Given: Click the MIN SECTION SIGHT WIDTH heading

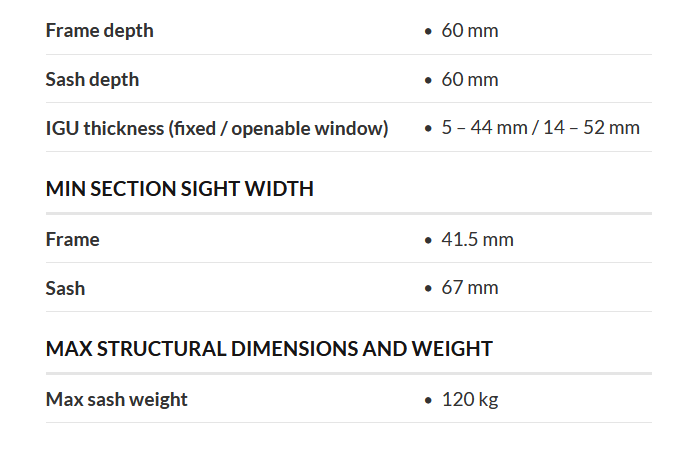Looking at the screenshot, I should coord(180,189).
